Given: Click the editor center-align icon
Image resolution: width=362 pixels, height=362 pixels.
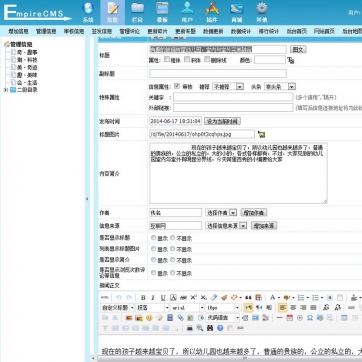Looking at the screenshot, I should coord(293,308).
